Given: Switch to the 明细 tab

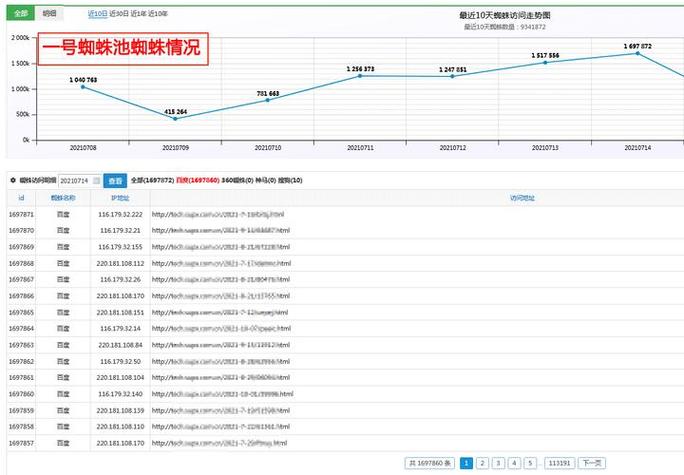Looking at the screenshot, I should point(50,15).
